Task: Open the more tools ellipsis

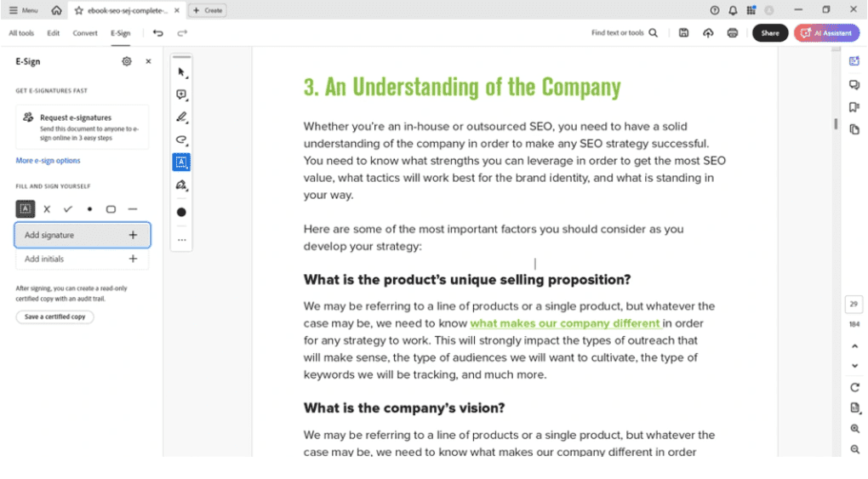Action: coord(181,240)
